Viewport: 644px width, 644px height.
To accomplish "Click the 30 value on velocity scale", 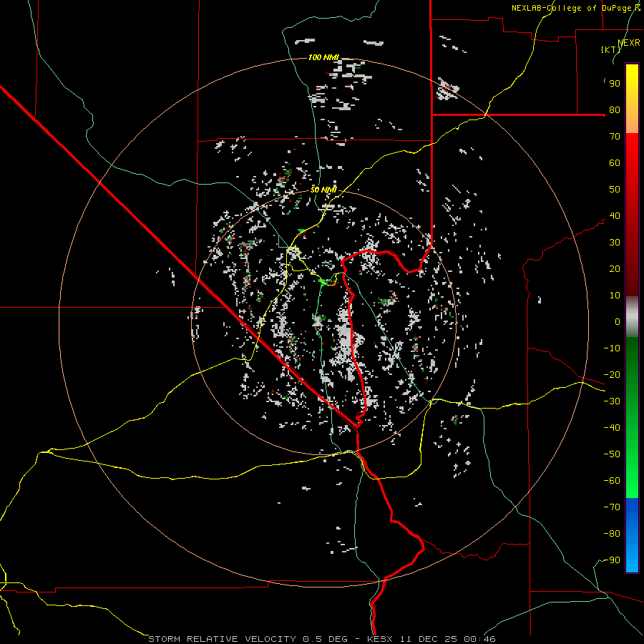I will [615, 243].
